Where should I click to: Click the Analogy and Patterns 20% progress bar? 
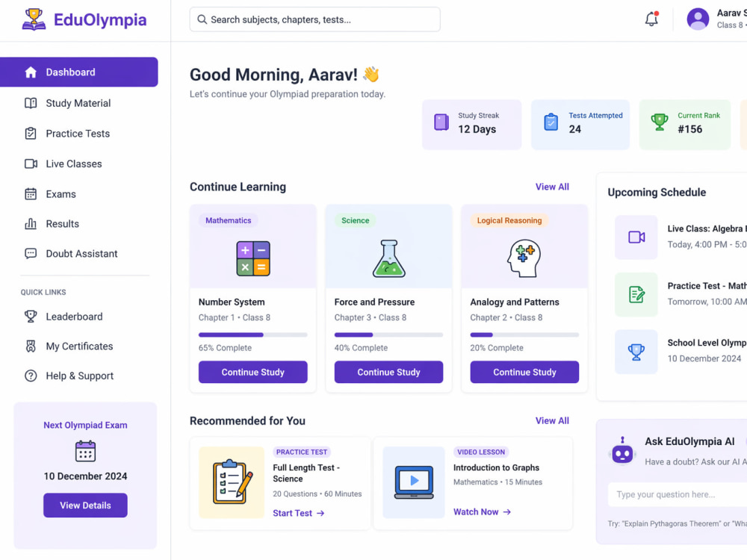click(x=524, y=335)
